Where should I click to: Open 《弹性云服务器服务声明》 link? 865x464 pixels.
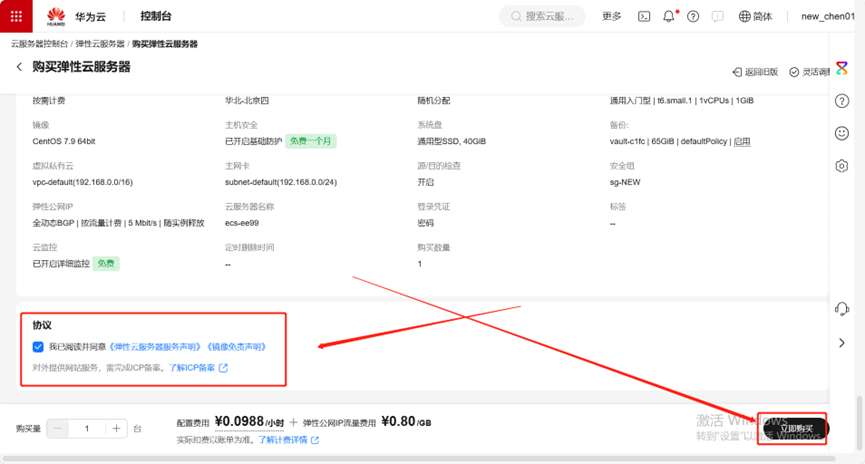(x=155, y=347)
